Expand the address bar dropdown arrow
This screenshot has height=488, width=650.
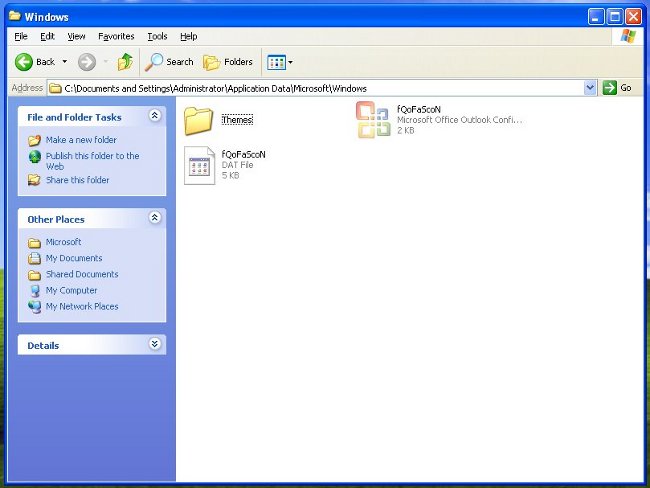click(x=590, y=88)
